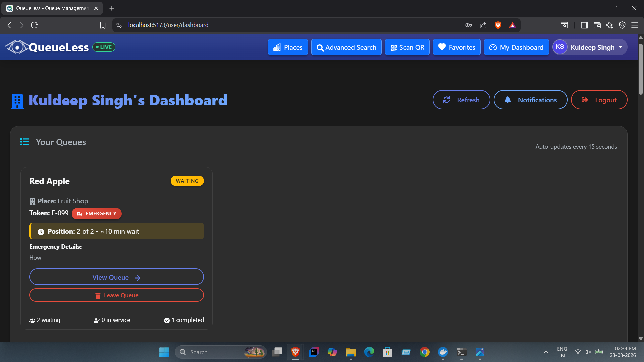Open Task View on taskbar
Viewport: 644px width, 362px height.
277,352
